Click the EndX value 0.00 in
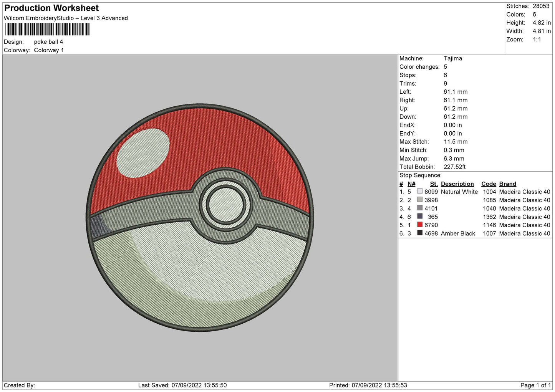The image size is (555, 392). 453,125
